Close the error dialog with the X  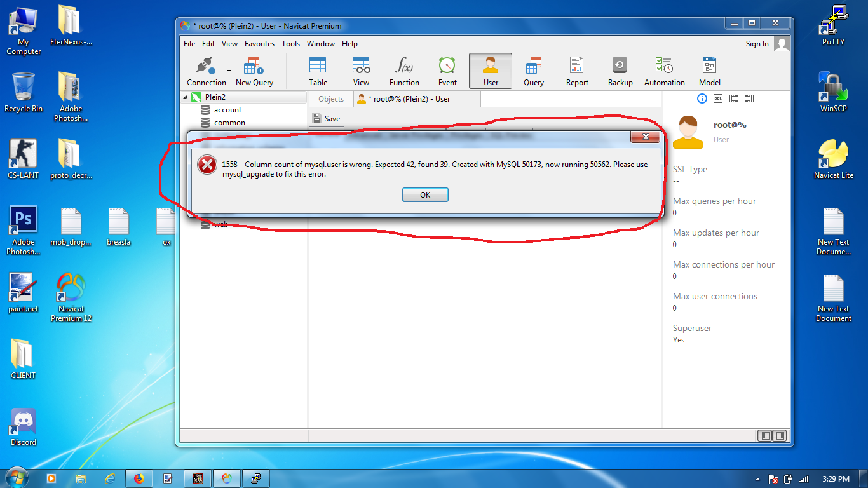pyautogui.click(x=645, y=137)
